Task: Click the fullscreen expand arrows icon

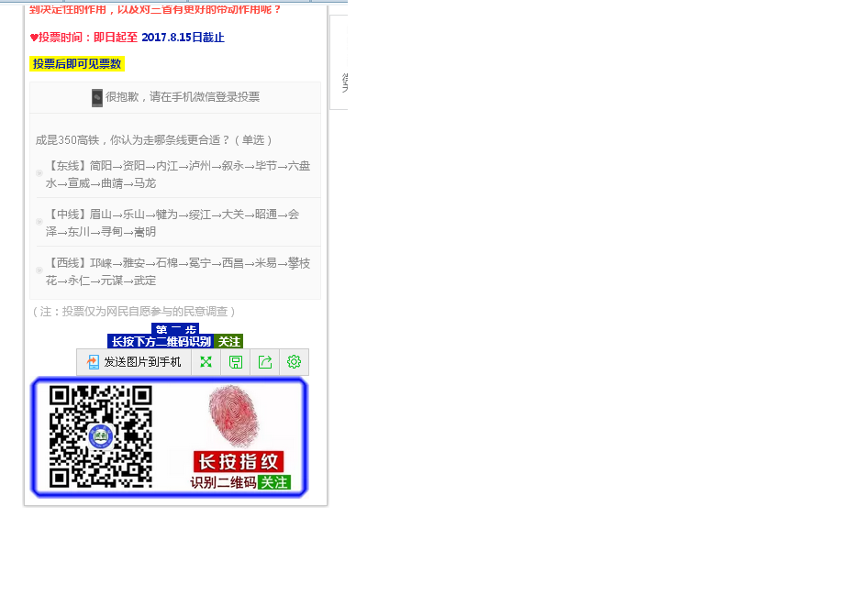Action: pos(206,362)
